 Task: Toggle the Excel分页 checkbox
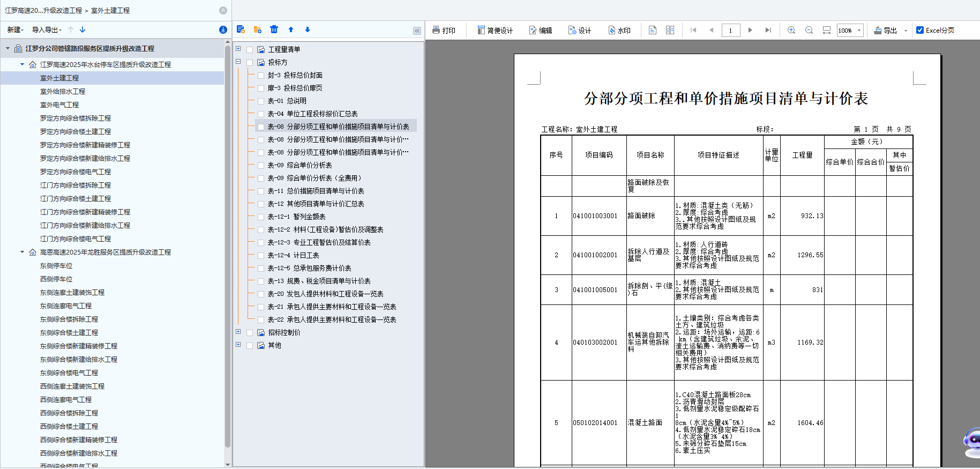point(920,30)
